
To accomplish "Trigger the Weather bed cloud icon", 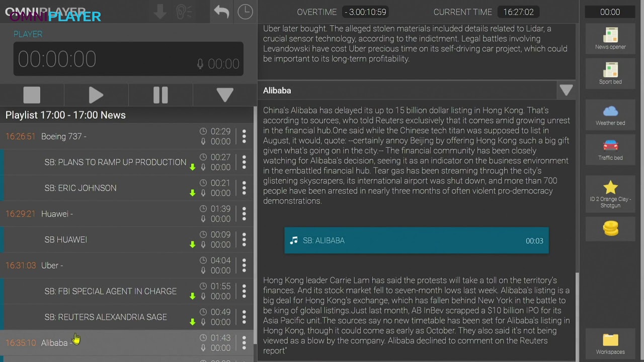I will (610, 115).
